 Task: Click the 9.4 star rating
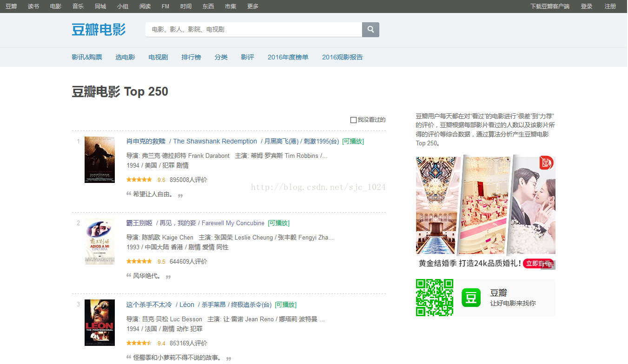click(x=139, y=343)
